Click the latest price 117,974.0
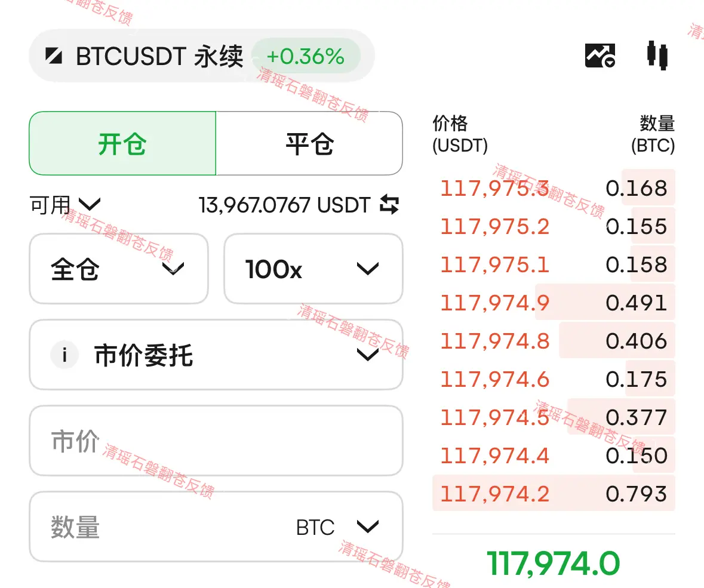This screenshot has width=704, height=588. click(554, 564)
